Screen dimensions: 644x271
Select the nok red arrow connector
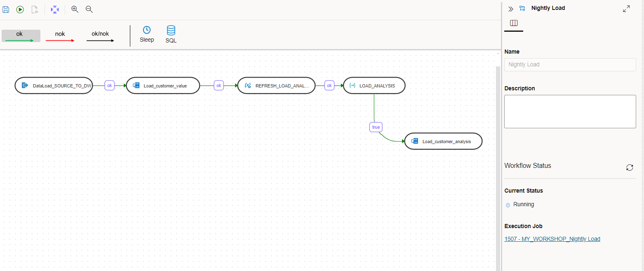click(x=60, y=36)
